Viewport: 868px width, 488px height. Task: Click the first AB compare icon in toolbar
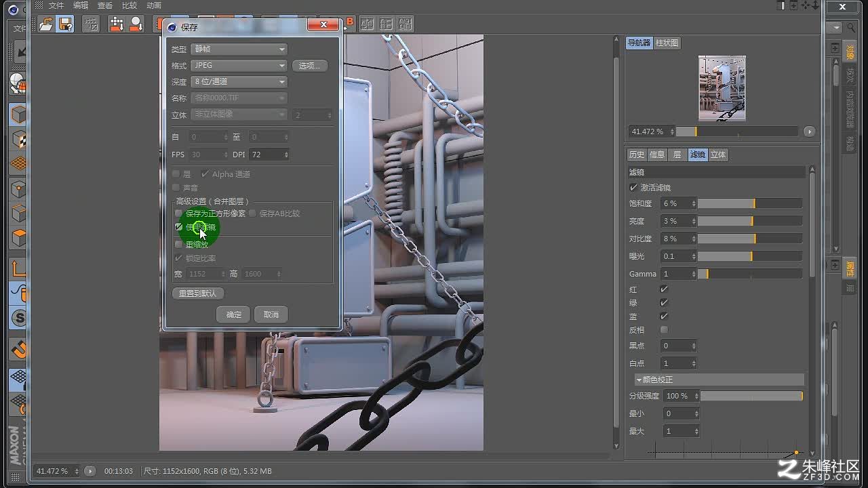[x=368, y=24]
